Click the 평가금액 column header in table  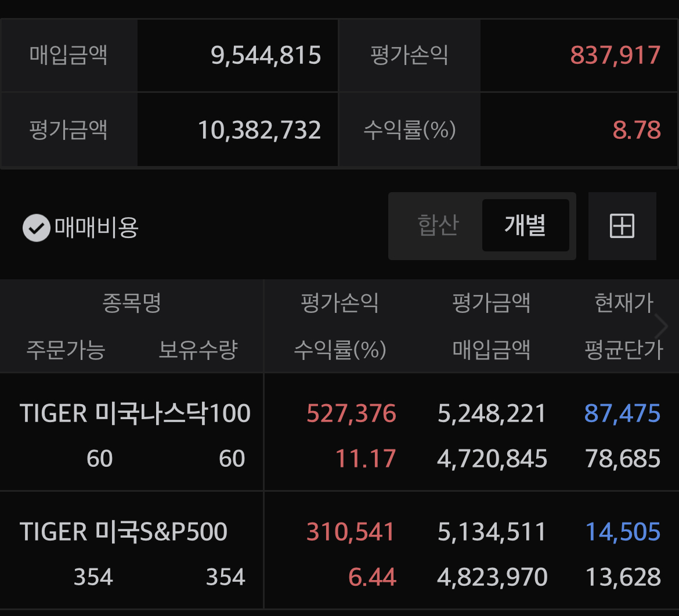pos(491,302)
